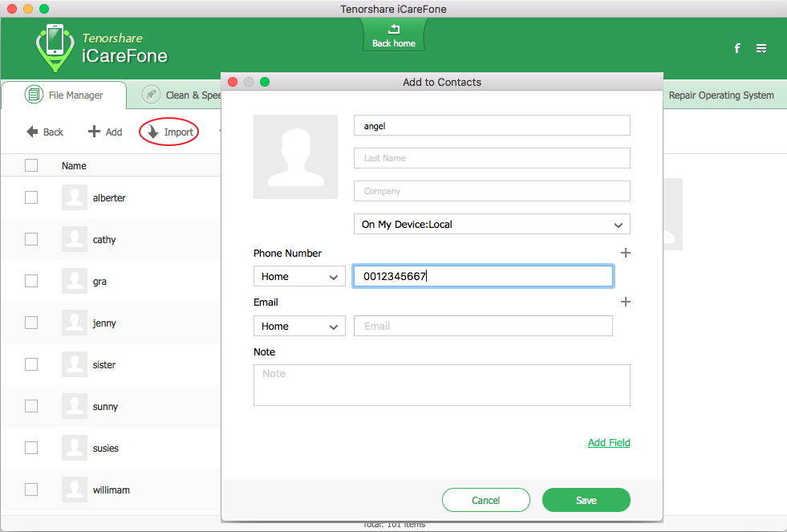Click the Back arrow icon
The image size is (787, 532).
click(32, 132)
